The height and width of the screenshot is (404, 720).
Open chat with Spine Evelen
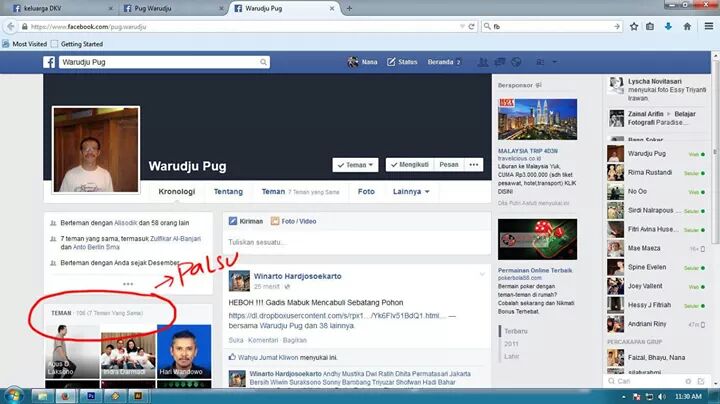coord(656,267)
